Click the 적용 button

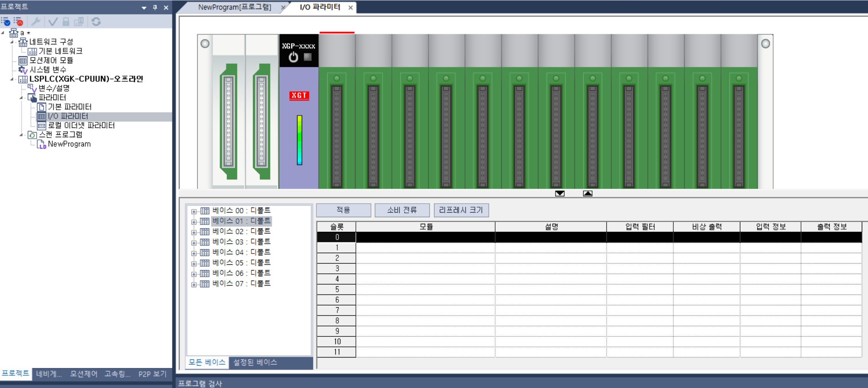pyautogui.click(x=343, y=210)
